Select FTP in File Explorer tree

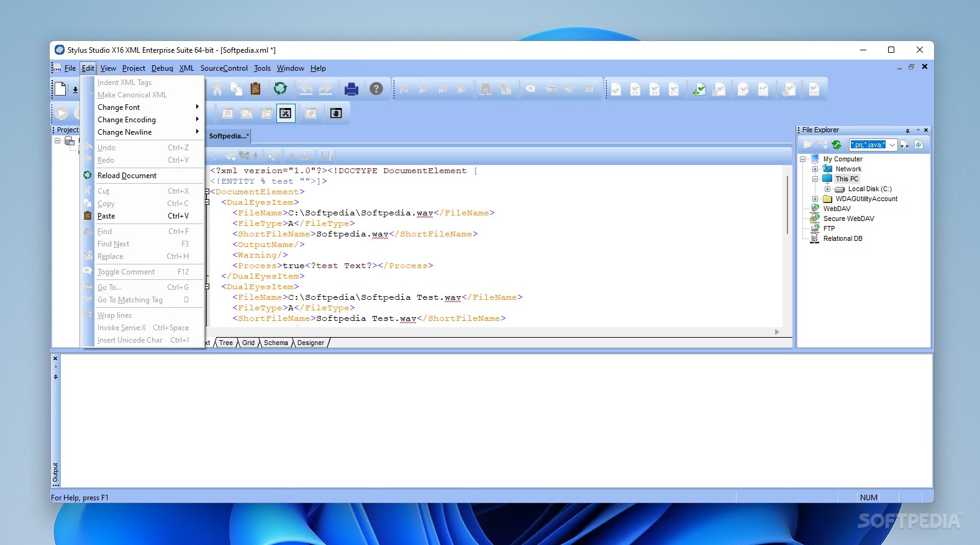pos(829,228)
